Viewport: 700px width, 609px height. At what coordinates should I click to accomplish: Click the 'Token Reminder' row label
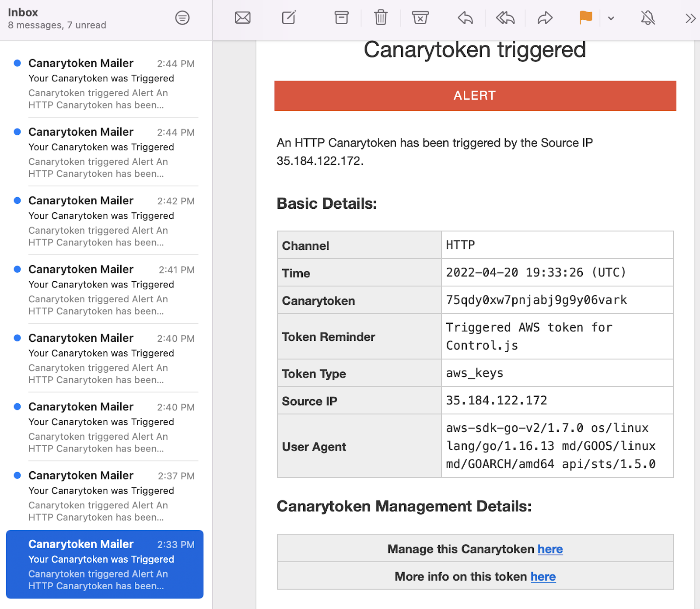(x=329, y=337)
